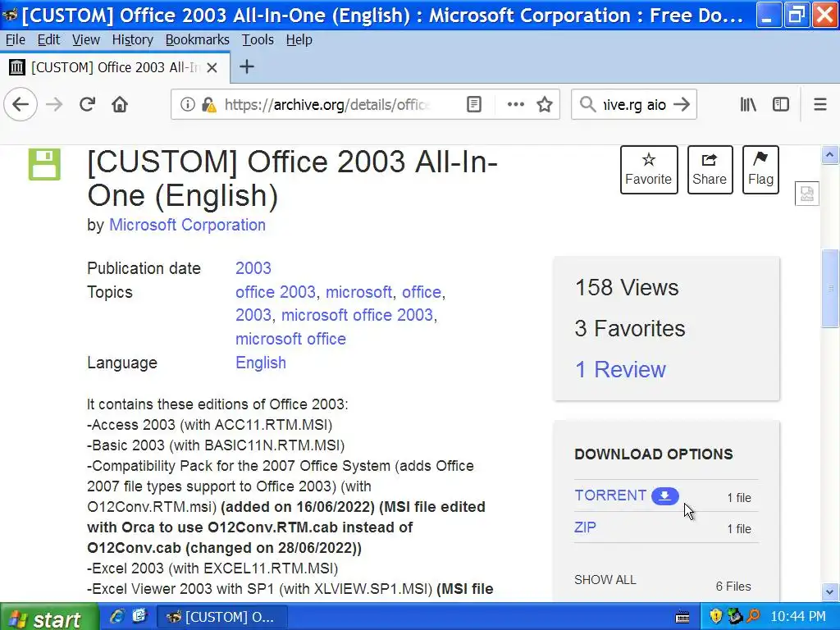This screenshot has height=630, width=840.
Task: Click the 10:44 PM system clock
Action: coord(798,617)
